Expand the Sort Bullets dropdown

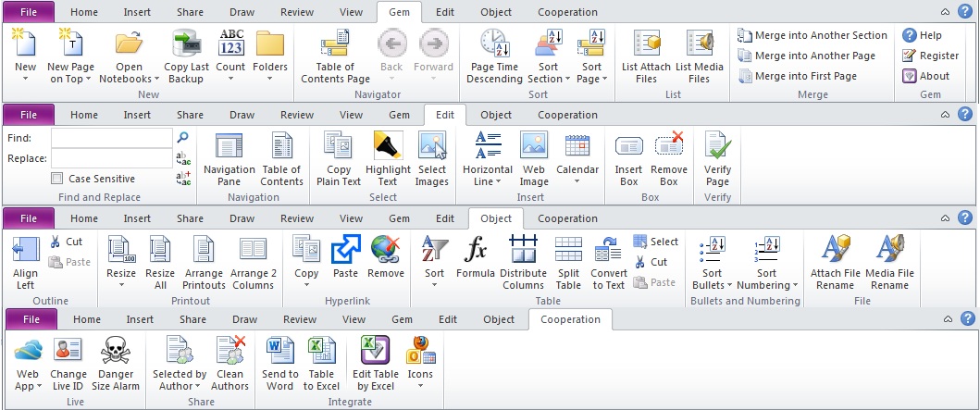728,285
